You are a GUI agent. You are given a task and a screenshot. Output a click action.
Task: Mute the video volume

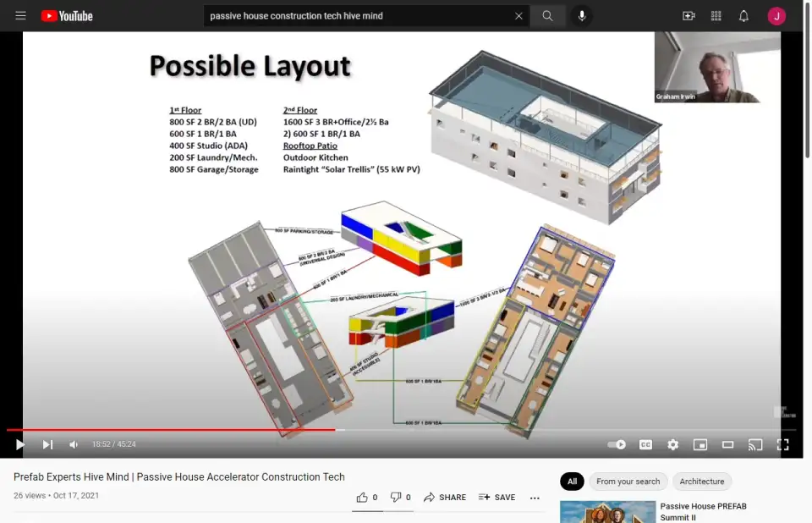[74, 444]
